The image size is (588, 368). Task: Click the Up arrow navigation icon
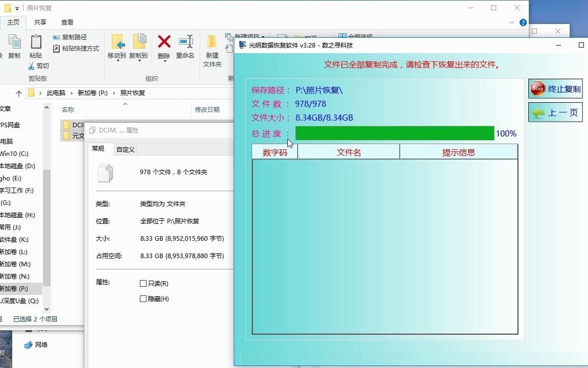(19, 93)
